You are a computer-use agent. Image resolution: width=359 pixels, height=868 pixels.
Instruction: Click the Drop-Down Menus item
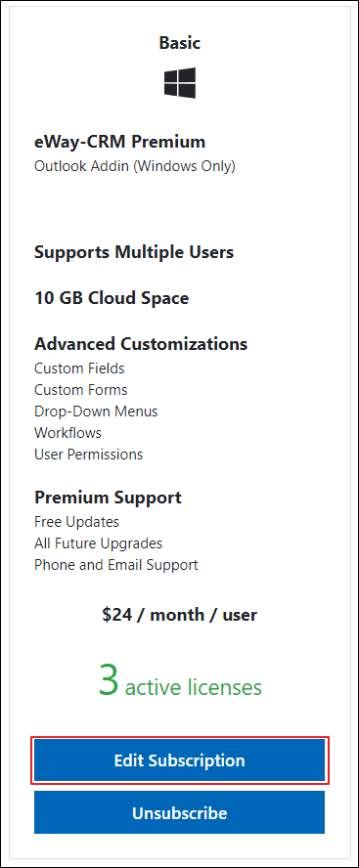pyautogui.click(x=96, y=412)
